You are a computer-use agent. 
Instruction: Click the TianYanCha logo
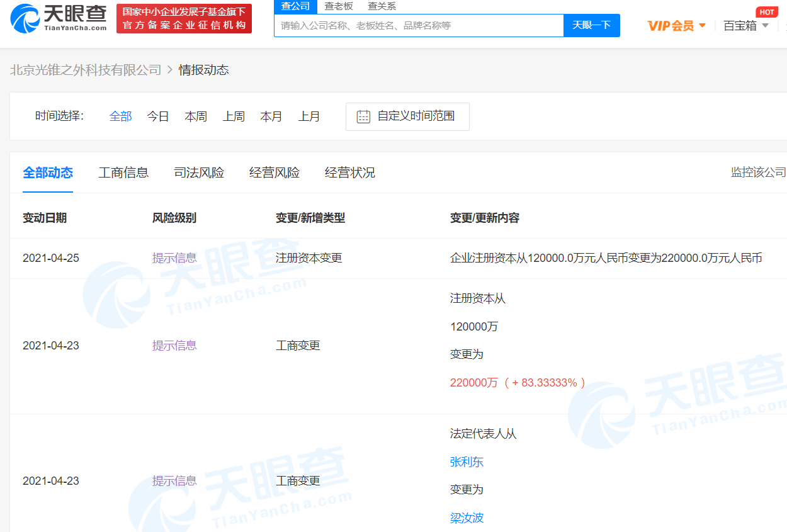coord(59,18)
